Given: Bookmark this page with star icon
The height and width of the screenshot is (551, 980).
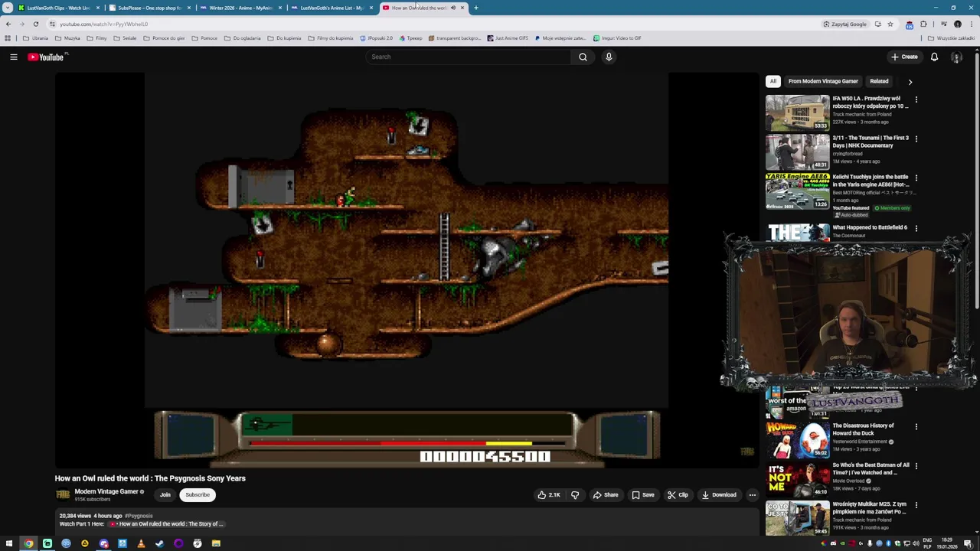Looking at the screenshot, I should point(890,24).
